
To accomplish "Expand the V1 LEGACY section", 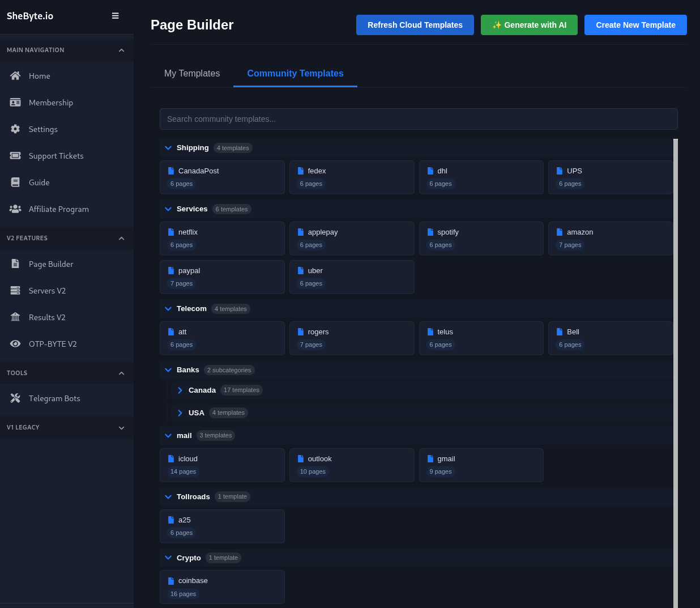I will click(x=121, y=428).
